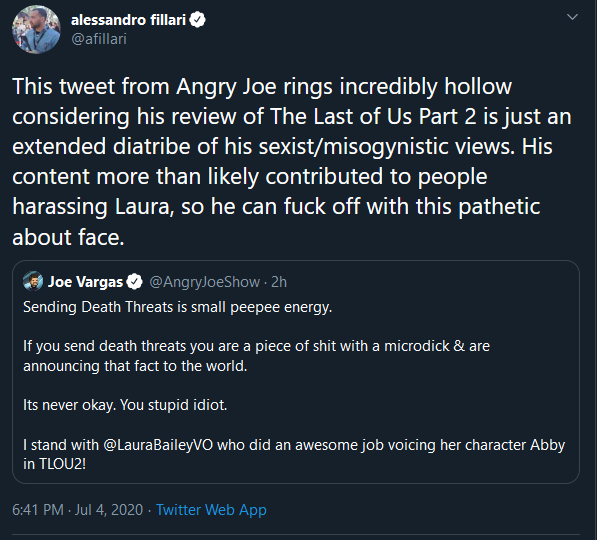Open the @AngryJoeShow handle
597x540 pixels.
tap(204, 282)
